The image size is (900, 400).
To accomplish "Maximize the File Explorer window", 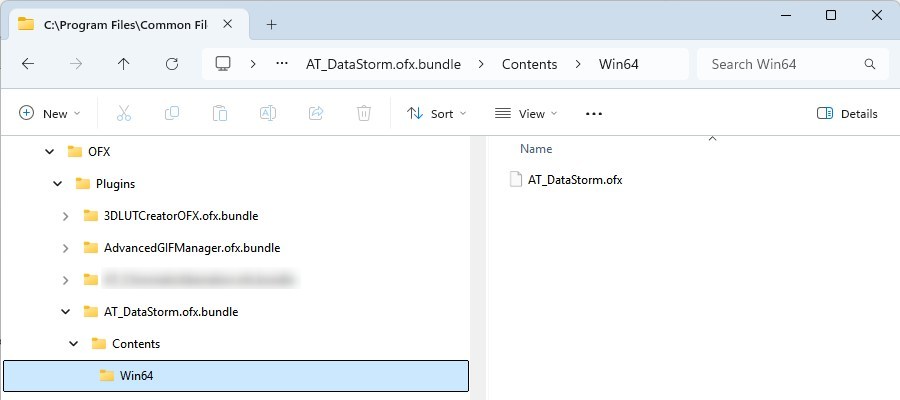I will pos(831,15).
